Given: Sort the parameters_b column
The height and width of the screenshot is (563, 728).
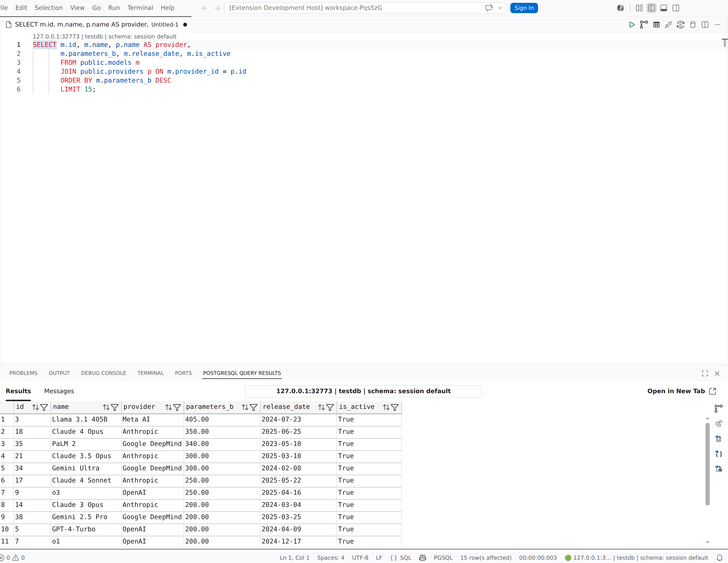Looking at the screenshot, I should click(245, 407).
